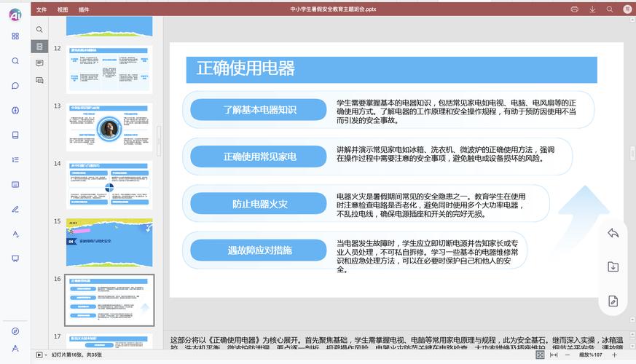
Task: Click the reply arrow floating button
Action: 613,233
